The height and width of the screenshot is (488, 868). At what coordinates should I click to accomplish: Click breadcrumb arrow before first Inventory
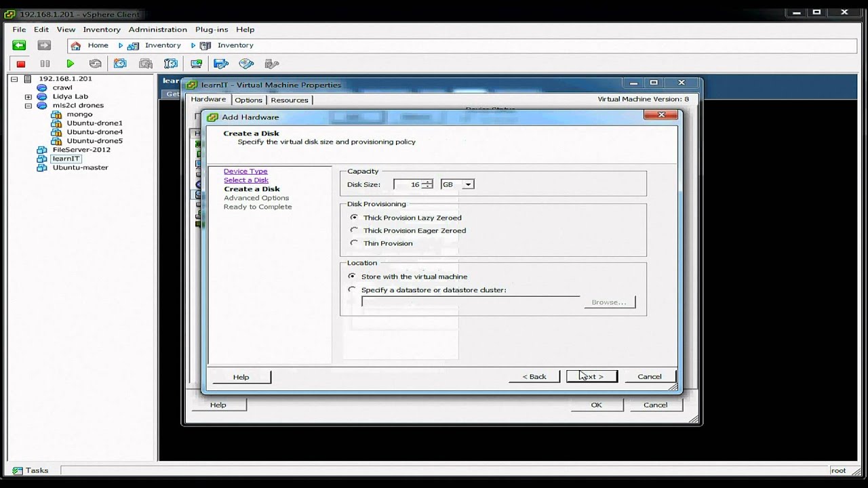[x=121, y=45]
